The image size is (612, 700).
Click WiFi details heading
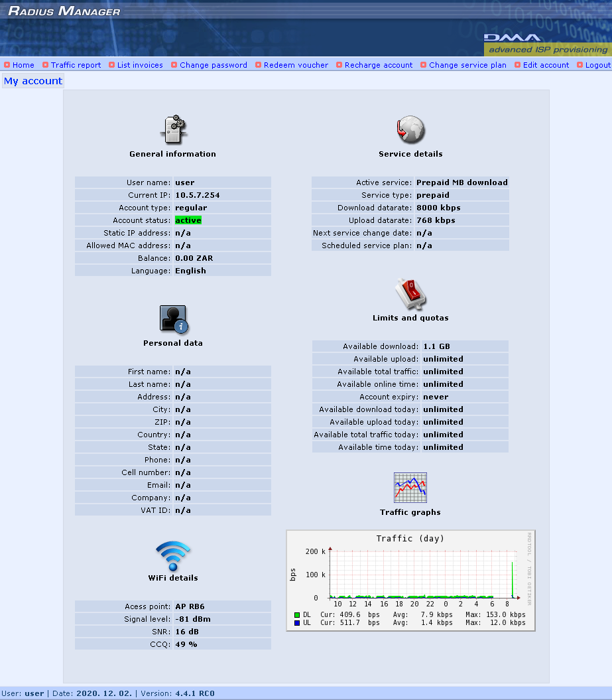(173, 578)
